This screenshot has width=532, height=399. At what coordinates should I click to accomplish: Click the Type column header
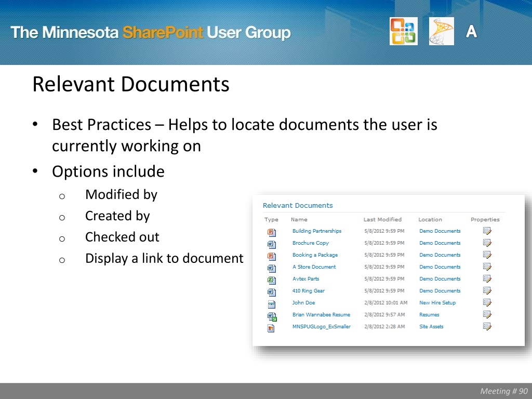[271, 220]
